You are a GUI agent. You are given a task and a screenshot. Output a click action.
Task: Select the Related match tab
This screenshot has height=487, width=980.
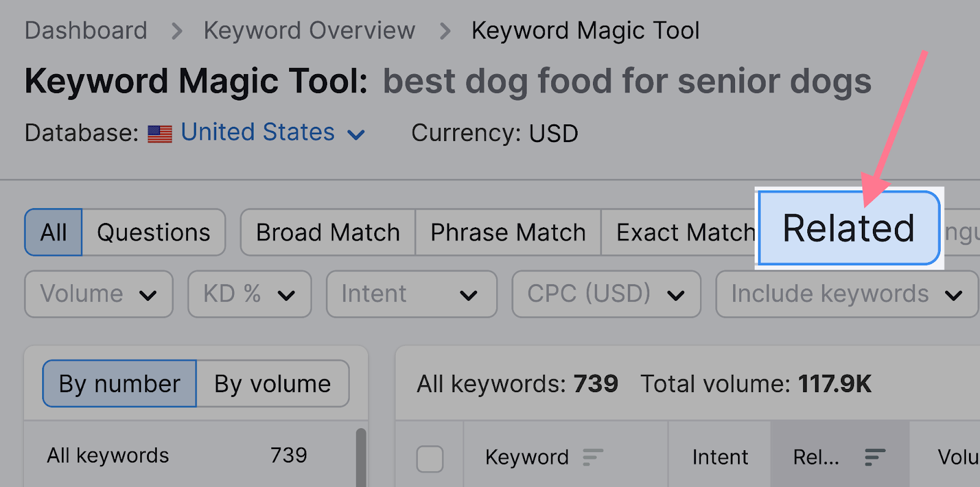pos(849,228)
